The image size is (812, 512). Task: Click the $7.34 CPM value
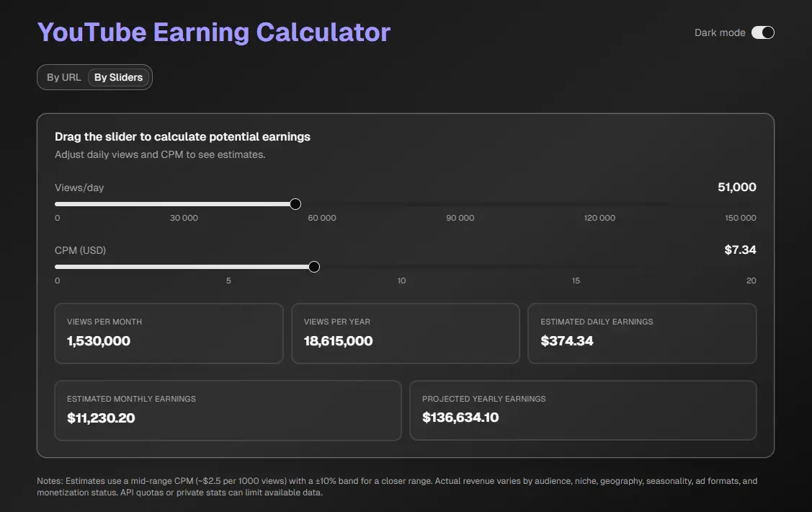(740, 250)
